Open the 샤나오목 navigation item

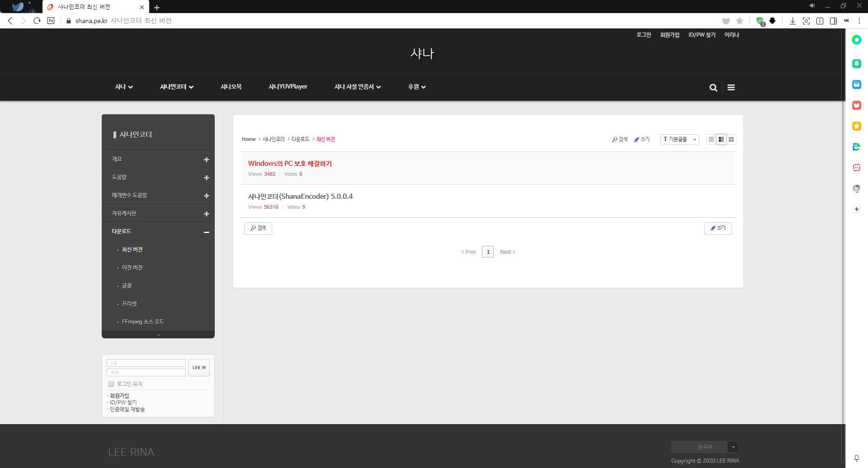click(231, 87)
